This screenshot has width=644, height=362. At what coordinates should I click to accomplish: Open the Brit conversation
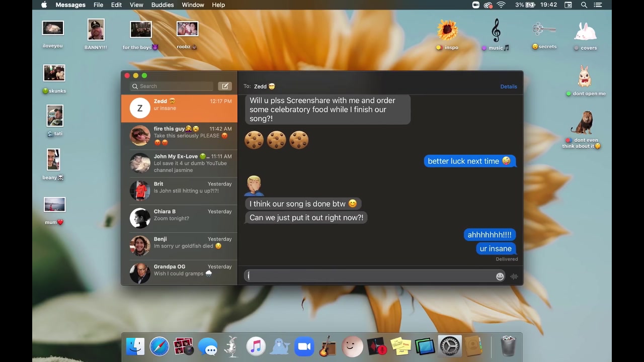click(179, 191)
